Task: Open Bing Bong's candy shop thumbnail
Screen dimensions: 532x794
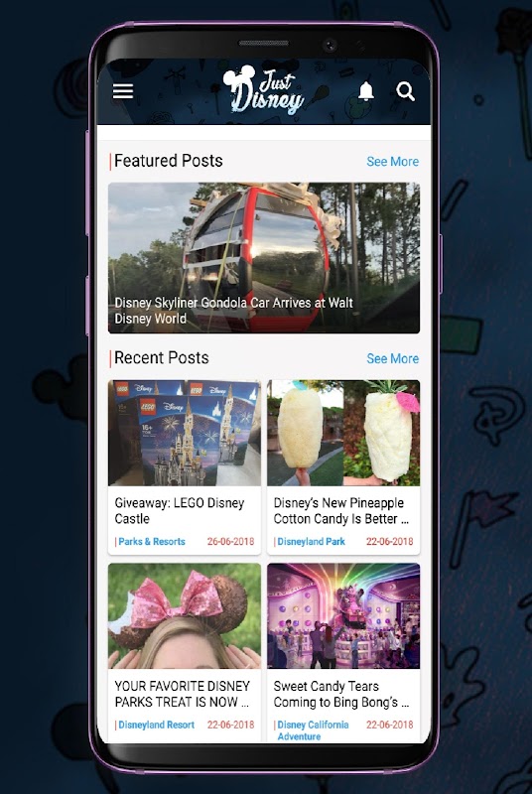Action: tap(343, 615)
